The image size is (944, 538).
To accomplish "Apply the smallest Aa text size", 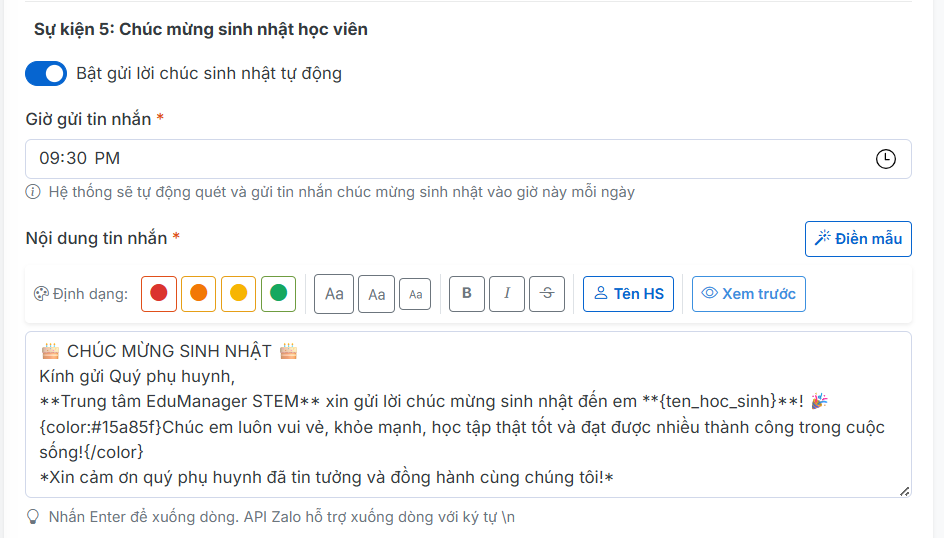I will [415, 294].
